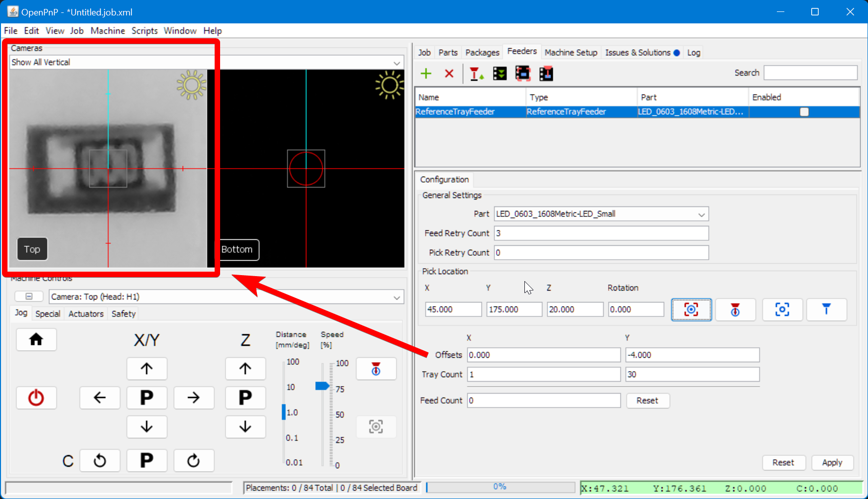868x499 pixels.
Task: Switch to the Machine Setup tab
Action: [571, 52]
